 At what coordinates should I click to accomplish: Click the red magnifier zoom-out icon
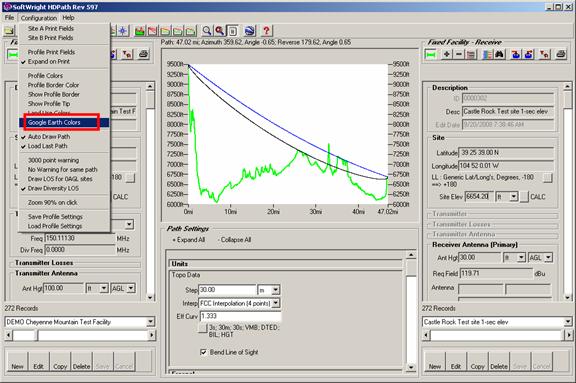pos(219,31)
